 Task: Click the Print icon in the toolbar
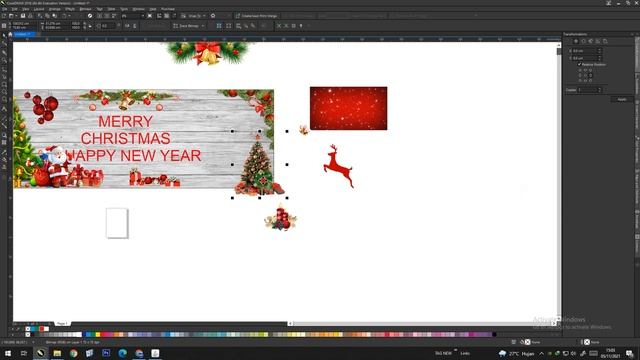click(x=30, y=16)
